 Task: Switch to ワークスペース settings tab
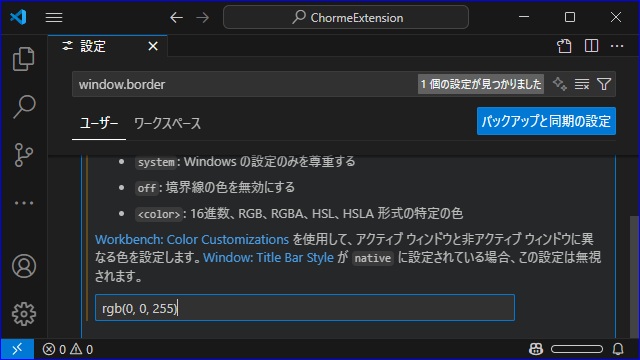pos(167,123)
